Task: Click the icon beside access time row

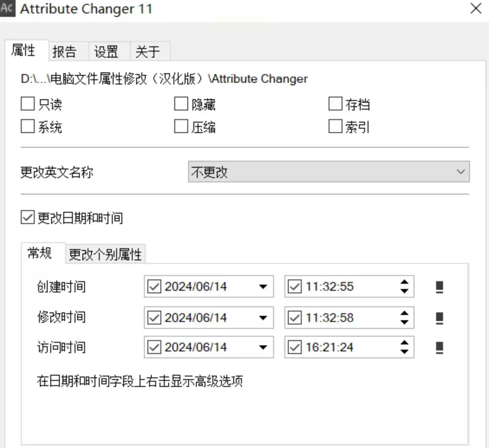Action: tap(439, 347)
